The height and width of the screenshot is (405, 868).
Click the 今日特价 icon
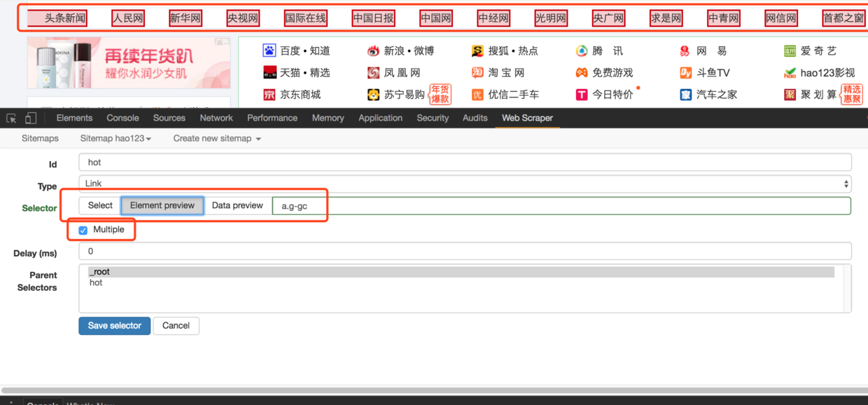(582, 94)
